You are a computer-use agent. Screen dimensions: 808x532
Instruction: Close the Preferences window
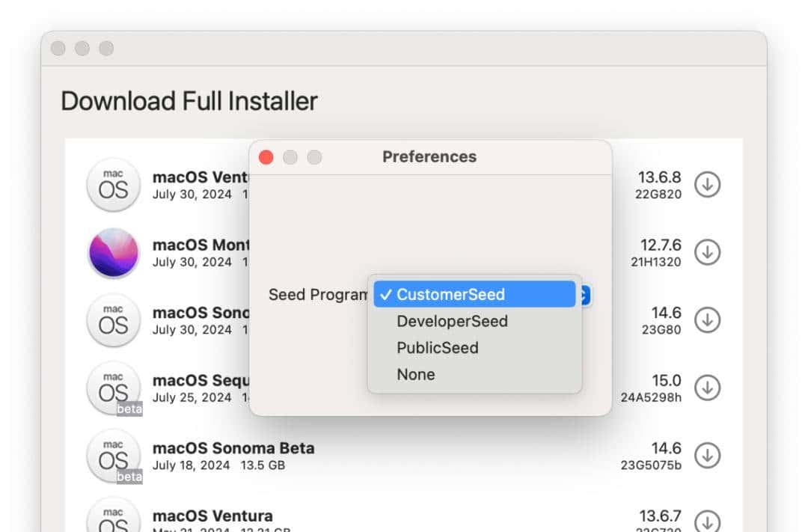pos(266,156)
